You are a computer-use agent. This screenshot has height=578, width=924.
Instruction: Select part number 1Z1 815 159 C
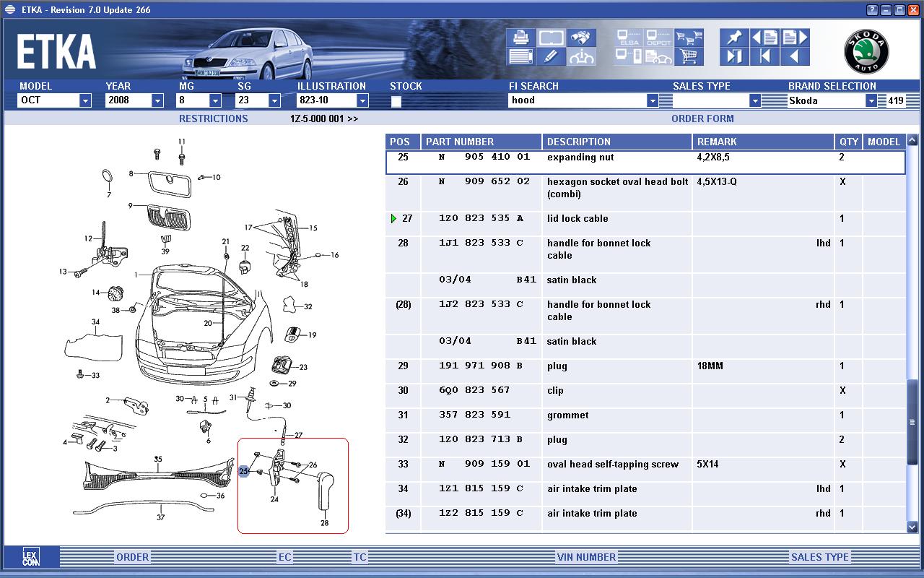(x=481, y=488)
